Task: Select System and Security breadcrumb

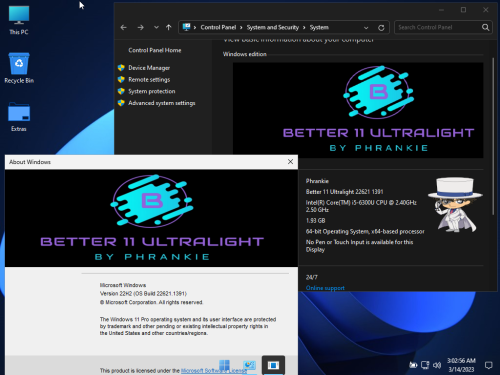Action: coord(272,27)
